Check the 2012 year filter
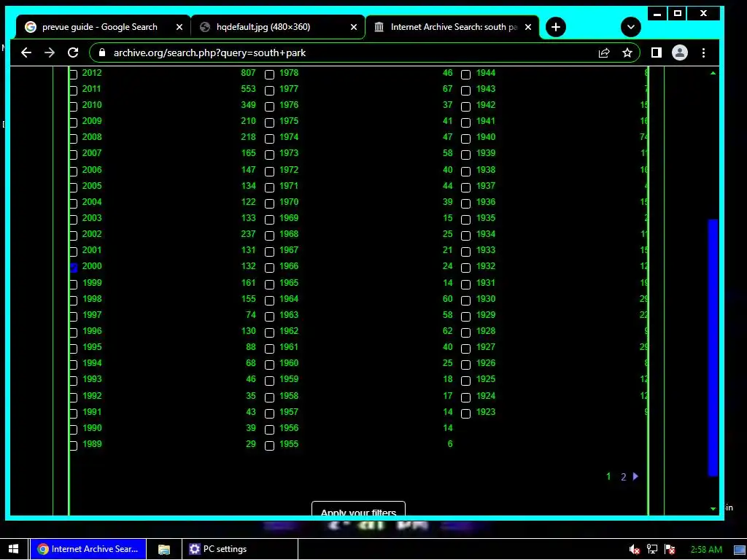This screenshot has height=560, width=747. [74, 74]
